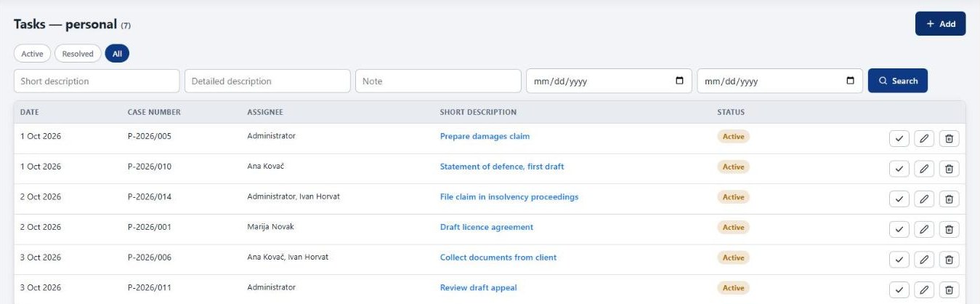Select case number P-2026/014
Viewport: 980px width, 304px height.
click(150, 197)
